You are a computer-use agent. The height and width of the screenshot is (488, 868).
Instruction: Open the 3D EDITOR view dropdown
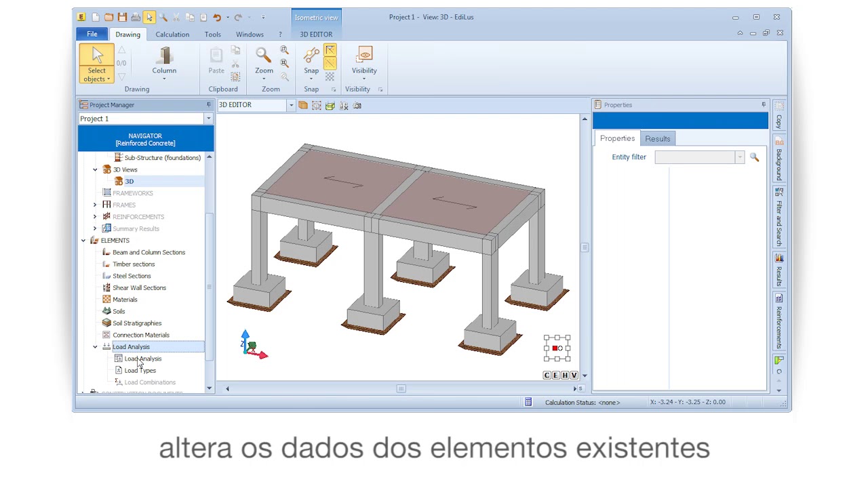click(291, 105)
